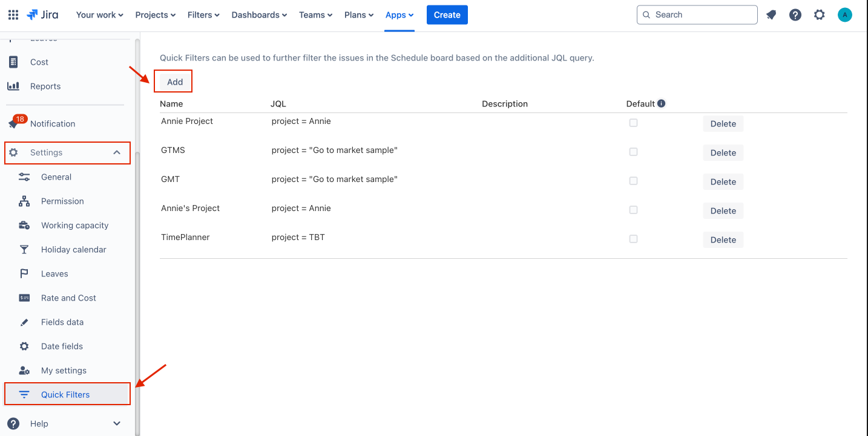Select Working capacity in settings menu
The height and width of the screenshot is (436, 868).
(x=74, y=226)
